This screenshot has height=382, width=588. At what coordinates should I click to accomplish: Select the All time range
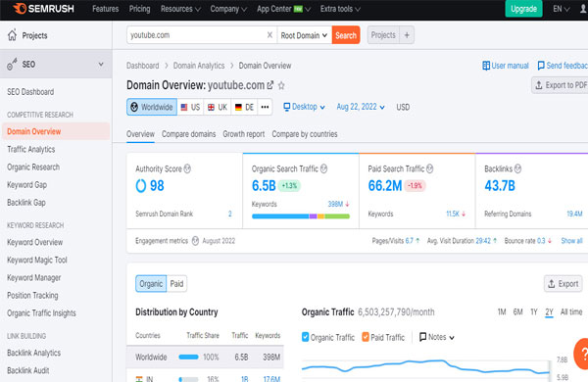(571, 311)
